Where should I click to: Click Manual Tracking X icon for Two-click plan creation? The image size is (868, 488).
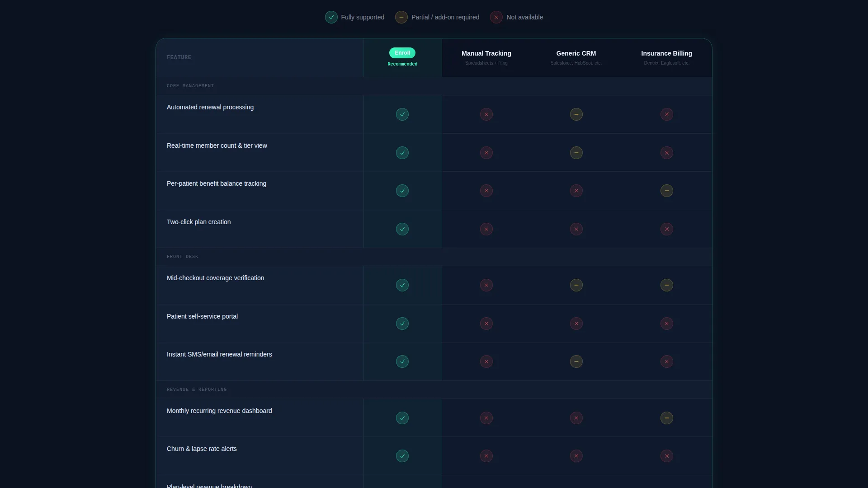click(x=486, y=229)
